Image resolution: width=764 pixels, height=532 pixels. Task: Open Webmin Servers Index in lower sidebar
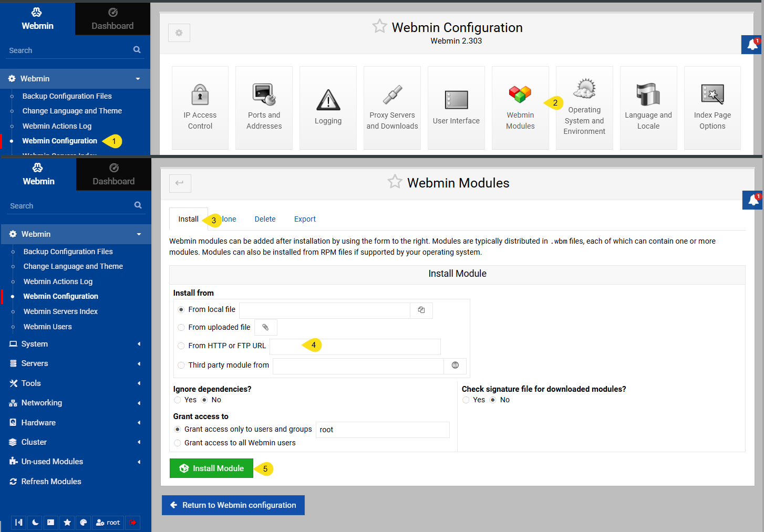60,311
